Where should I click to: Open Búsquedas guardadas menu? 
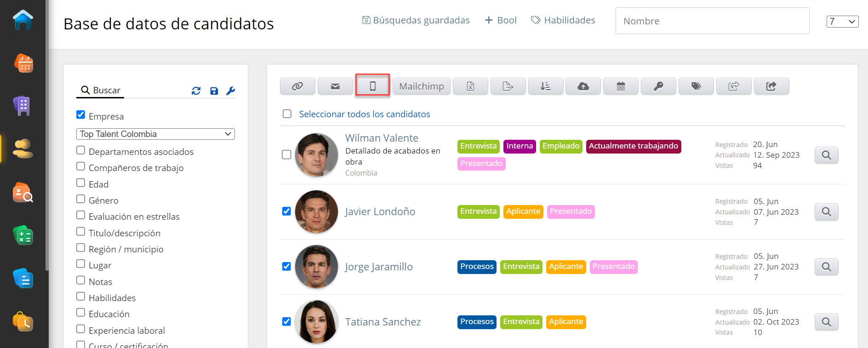coord(416,20)
